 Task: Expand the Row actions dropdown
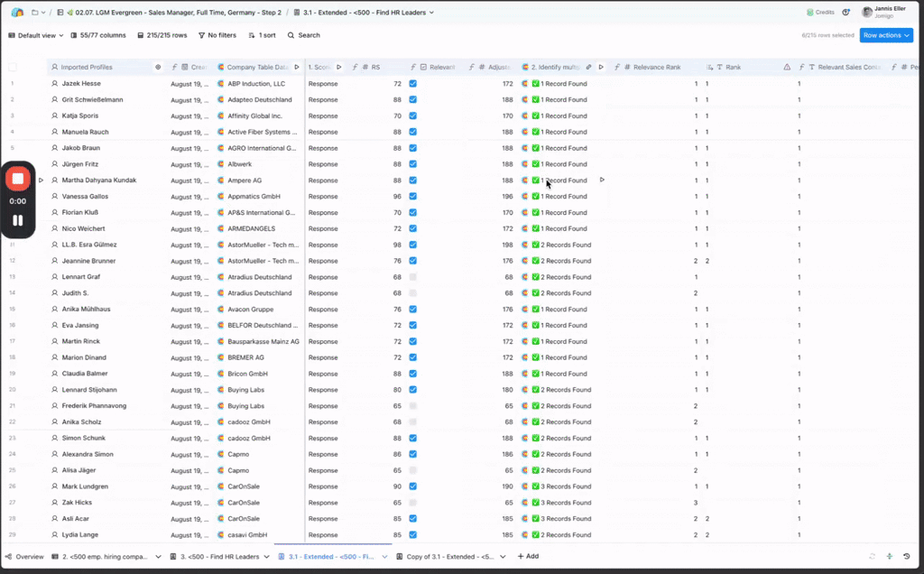886,35
